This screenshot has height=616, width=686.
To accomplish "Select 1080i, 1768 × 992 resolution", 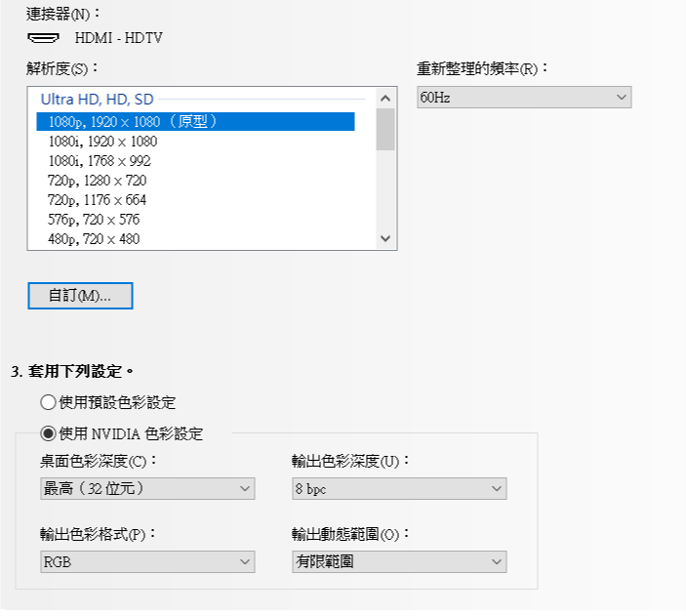I will [x=195, y=161].
